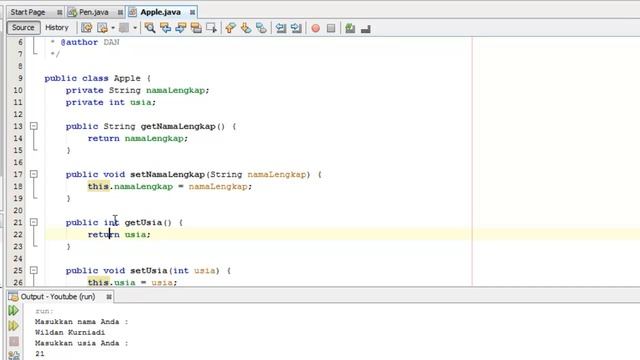
Task: Click 'setNamaLengkap' method name
Action: click(167, 175)
